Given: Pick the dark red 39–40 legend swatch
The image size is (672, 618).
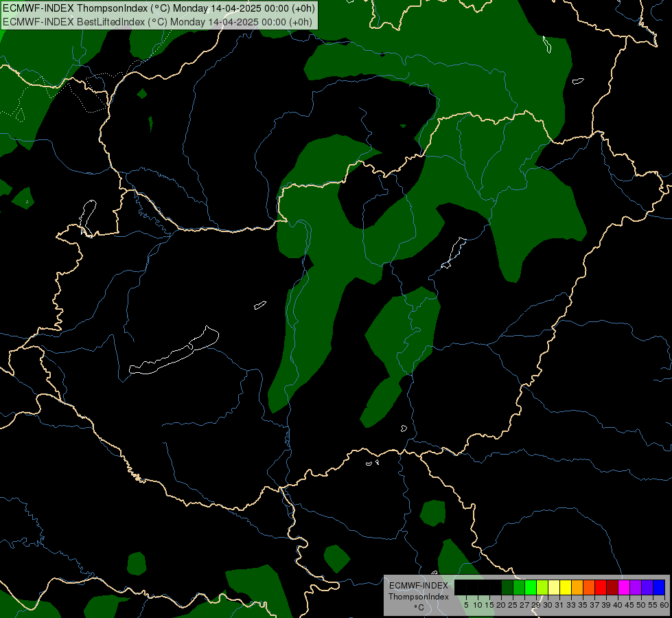Looking at the screenshot, I should tap(612, 587).
